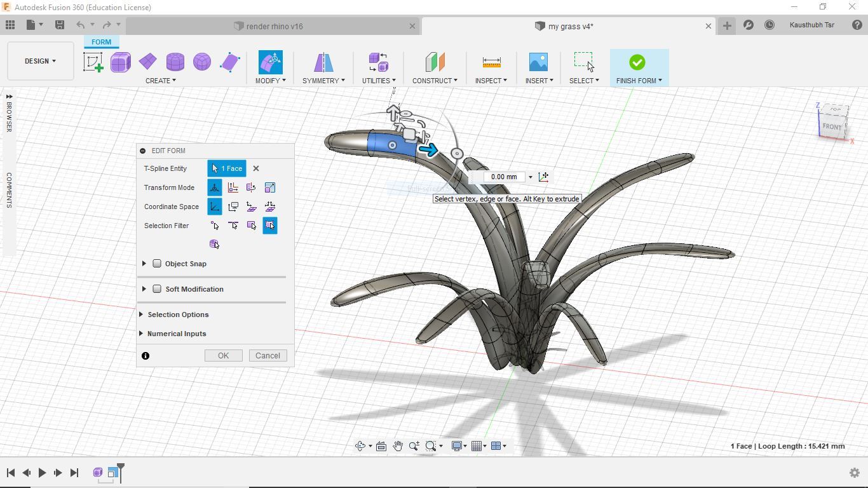Select Multi transform mode
This screenshot has width=868, height=488.
(x=215, y=187)
